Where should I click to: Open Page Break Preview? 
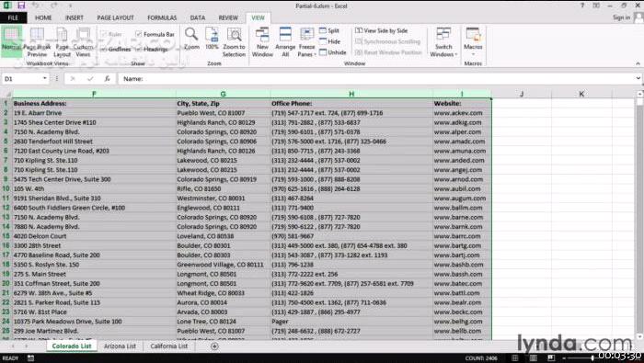point(37,42)
